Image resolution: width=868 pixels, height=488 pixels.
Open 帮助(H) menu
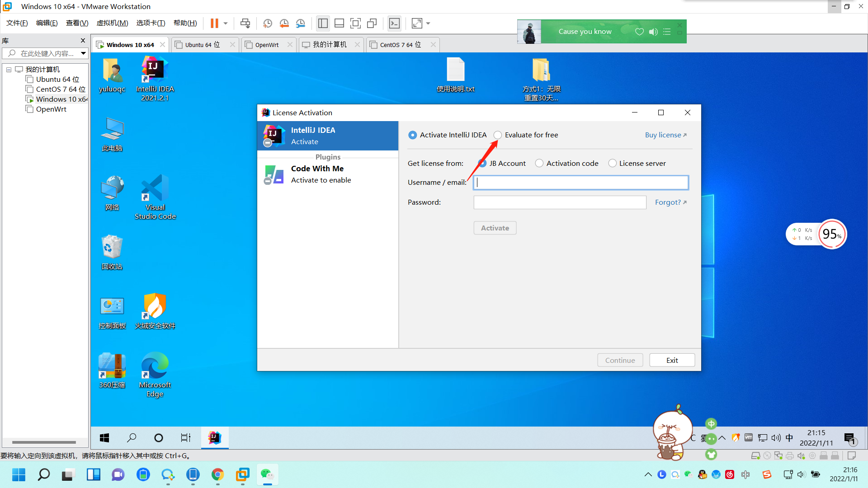pos(185,23)
